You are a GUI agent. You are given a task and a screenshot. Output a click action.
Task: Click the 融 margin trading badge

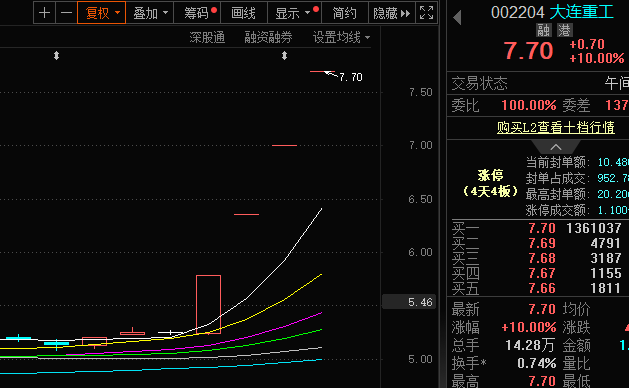(544, 30)
